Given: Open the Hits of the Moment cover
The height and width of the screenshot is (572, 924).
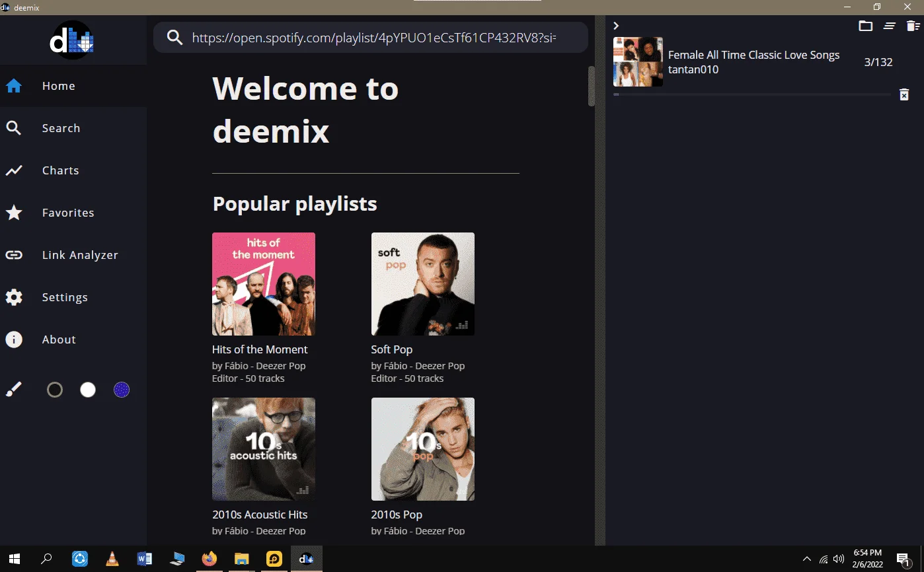Looking at the screenshot, I should [x=264, y=284].
